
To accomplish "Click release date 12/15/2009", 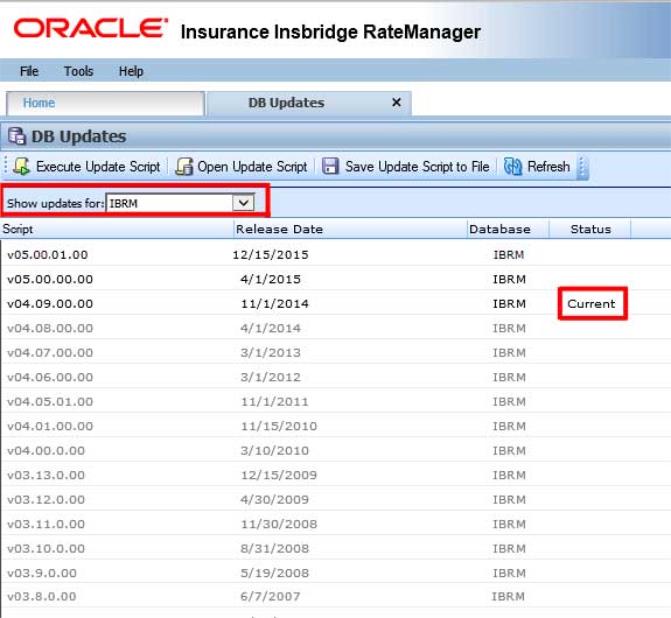I will coord(279,475).
